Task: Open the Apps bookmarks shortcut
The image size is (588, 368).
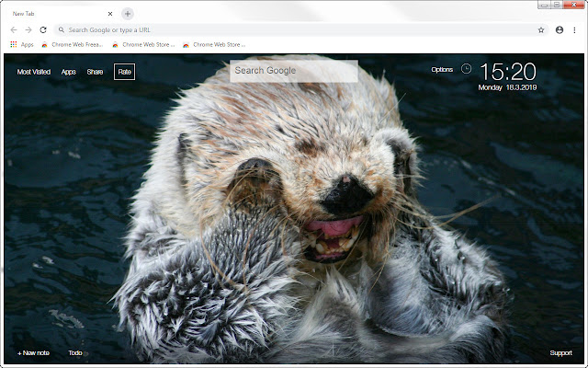Action: tap(22, 45)
